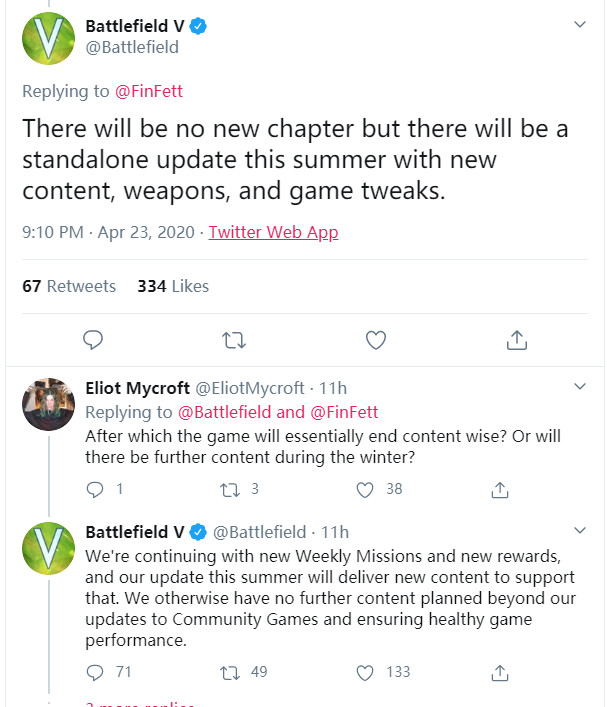Share Eliot Mycroft's reply
Screen dimensions: 607x707
pos(500,489)
